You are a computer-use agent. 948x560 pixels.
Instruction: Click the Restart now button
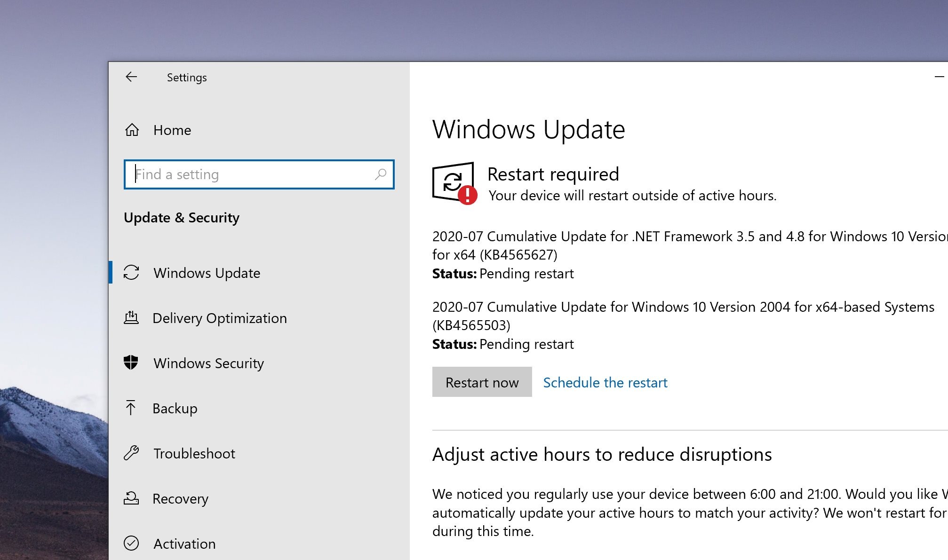click(x=482, y=382)
